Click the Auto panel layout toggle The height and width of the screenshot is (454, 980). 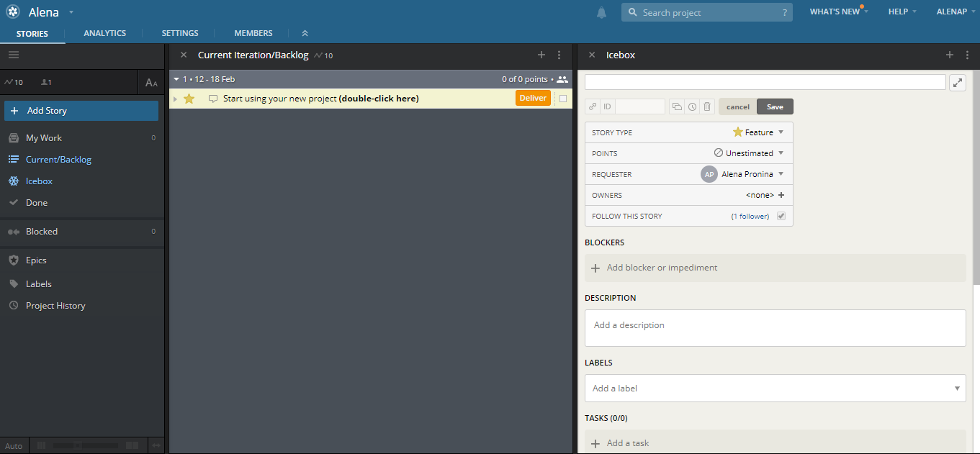point(14,446)
